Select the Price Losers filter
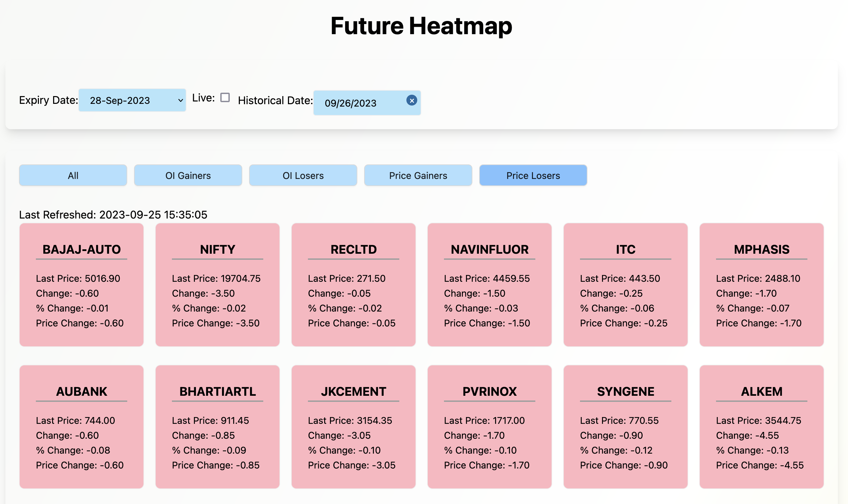This screenshot has width=848, height=504. [x=533, y=175]
